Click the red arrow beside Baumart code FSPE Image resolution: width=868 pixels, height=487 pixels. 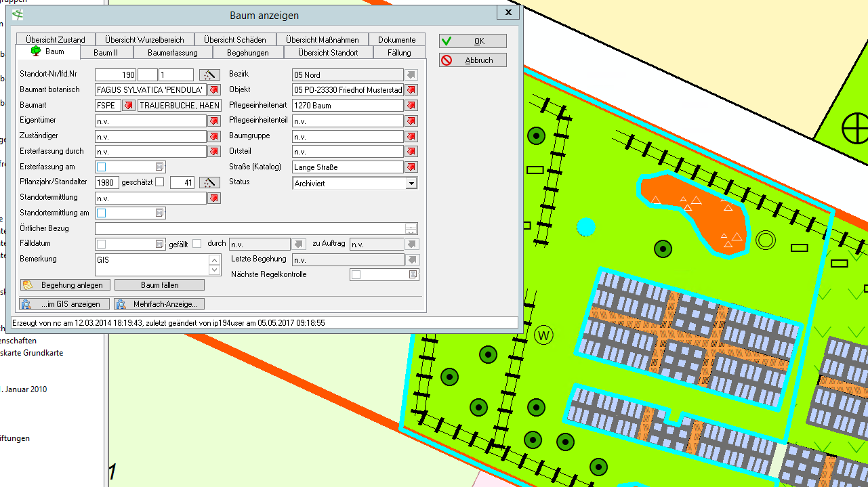[x=129, y=106]
